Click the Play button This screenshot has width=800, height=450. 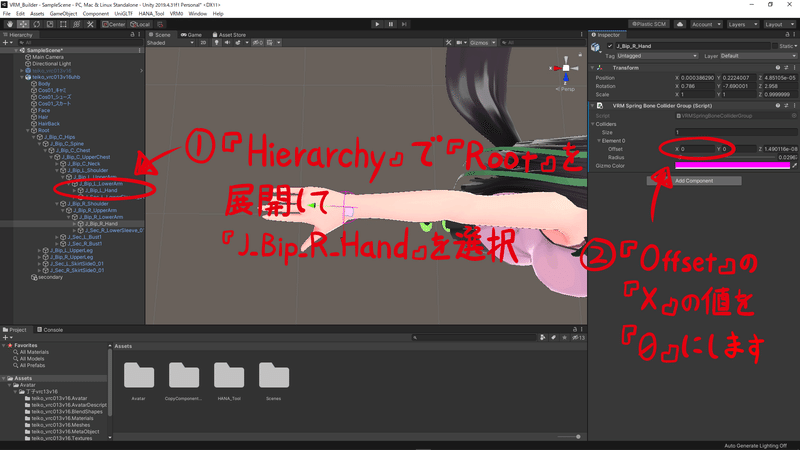click(x=377, y=24)
